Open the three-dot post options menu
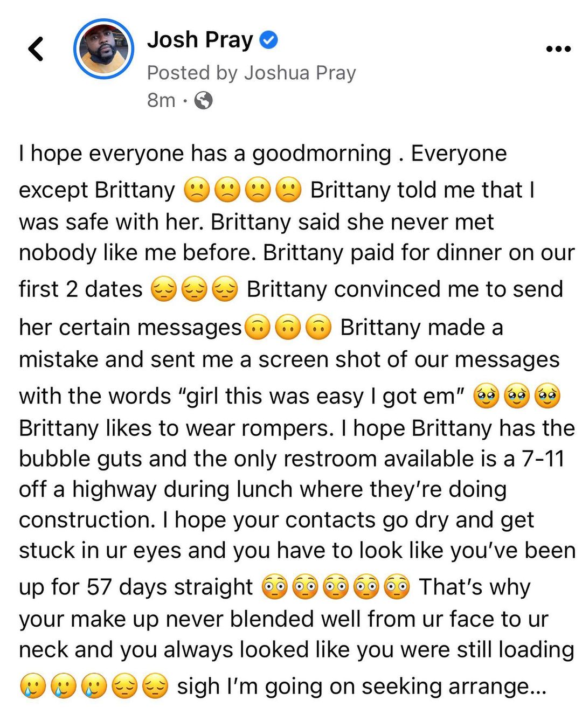Viewport: 582px width, 728px height. [558, 49]
